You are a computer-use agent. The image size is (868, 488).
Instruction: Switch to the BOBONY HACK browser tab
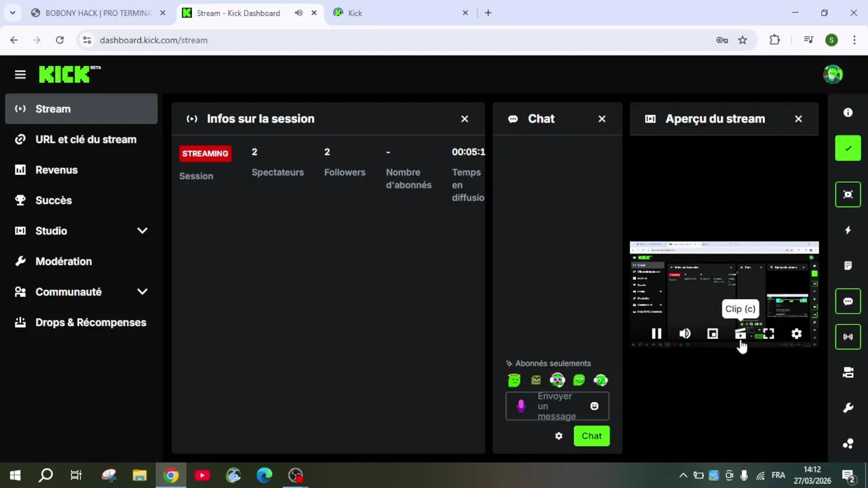pyautogui.click(x=98, y=13)
